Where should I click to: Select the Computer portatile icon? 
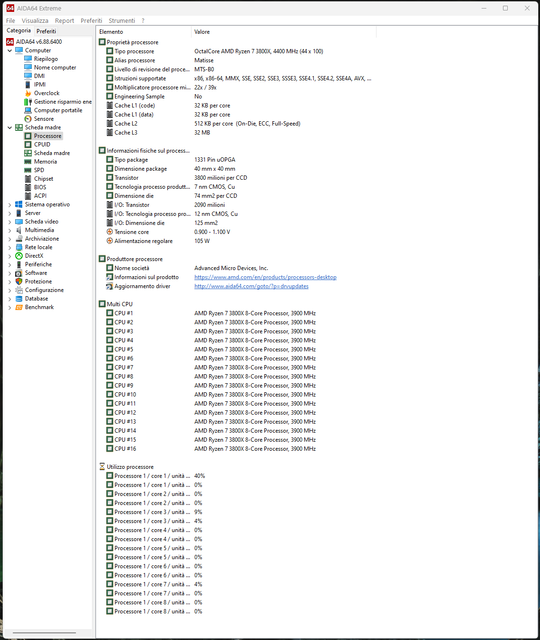pyautogui.click(x=28, y=110)
